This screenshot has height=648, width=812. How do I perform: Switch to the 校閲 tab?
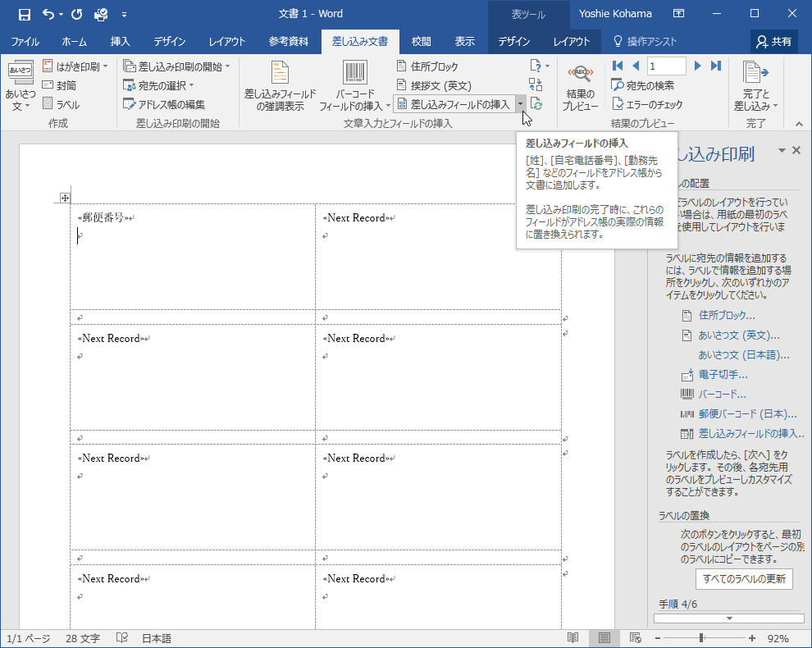click(x=421, y=42)
